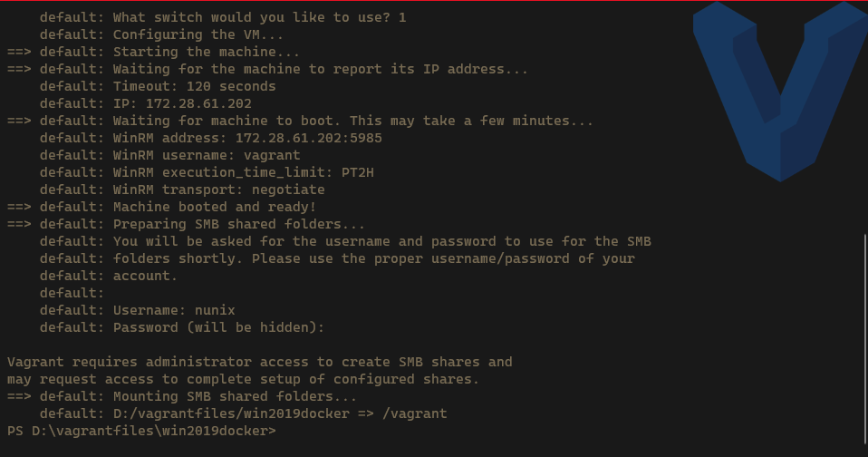Click 'Vagrant requires administrator access' message

[259, 362]
